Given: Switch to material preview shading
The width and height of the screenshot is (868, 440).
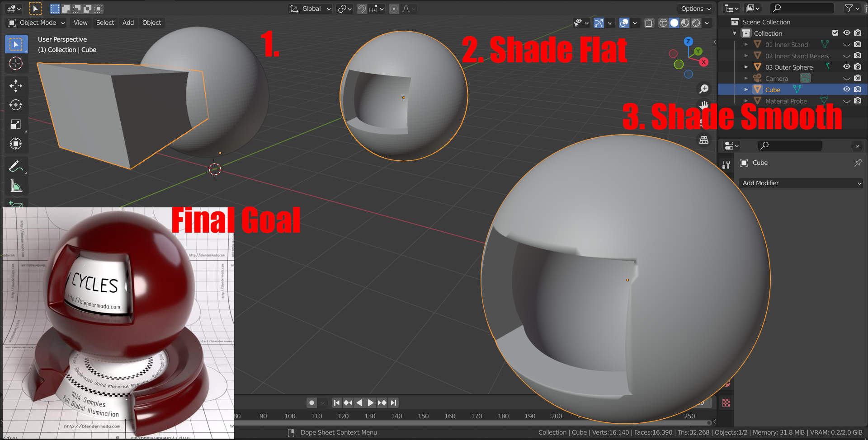Looking at the screenshot, I should tap(685, 23).
